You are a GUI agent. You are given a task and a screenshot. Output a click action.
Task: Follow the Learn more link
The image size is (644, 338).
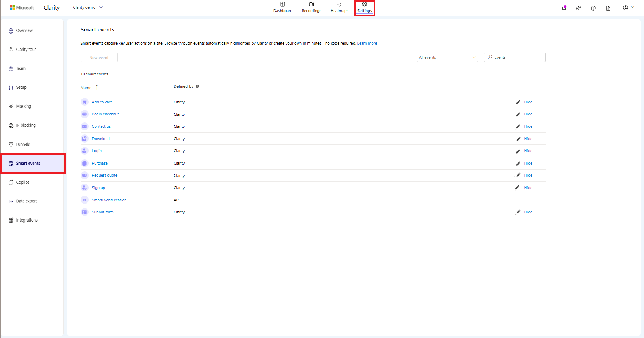367,43
